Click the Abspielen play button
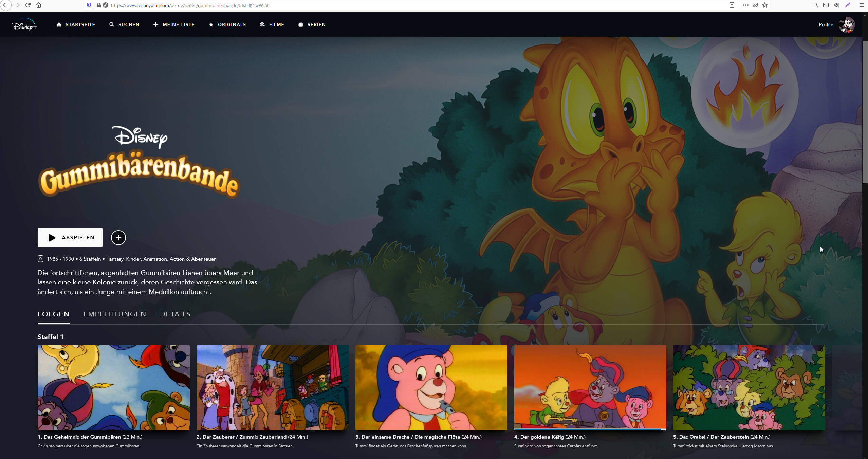This screenshot has width=868, height=459. click(70, 238)
